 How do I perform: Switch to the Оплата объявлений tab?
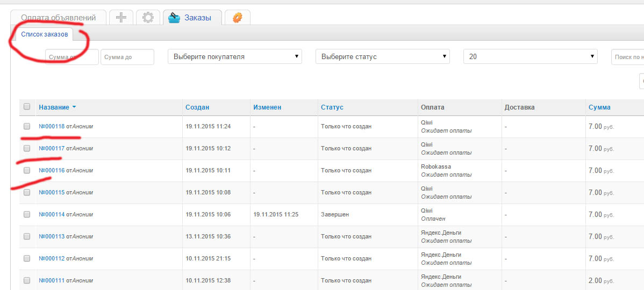click(x=58, y=18)
